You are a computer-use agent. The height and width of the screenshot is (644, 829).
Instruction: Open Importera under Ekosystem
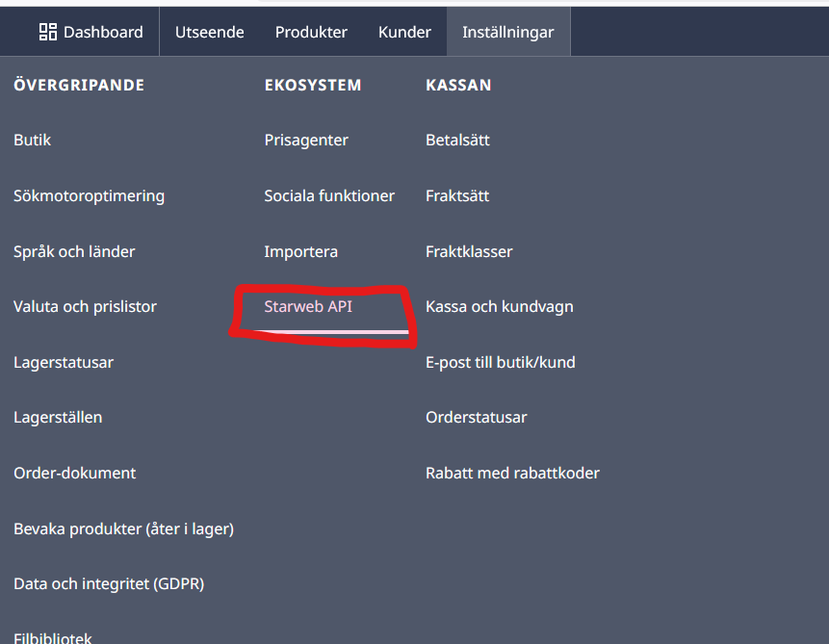[300, 251]
